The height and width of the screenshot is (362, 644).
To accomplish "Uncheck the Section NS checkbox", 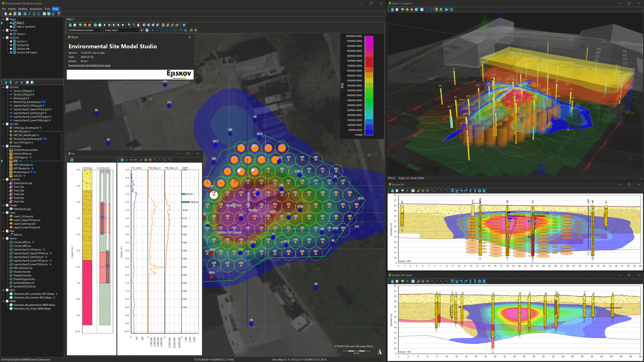I will 11,45.
